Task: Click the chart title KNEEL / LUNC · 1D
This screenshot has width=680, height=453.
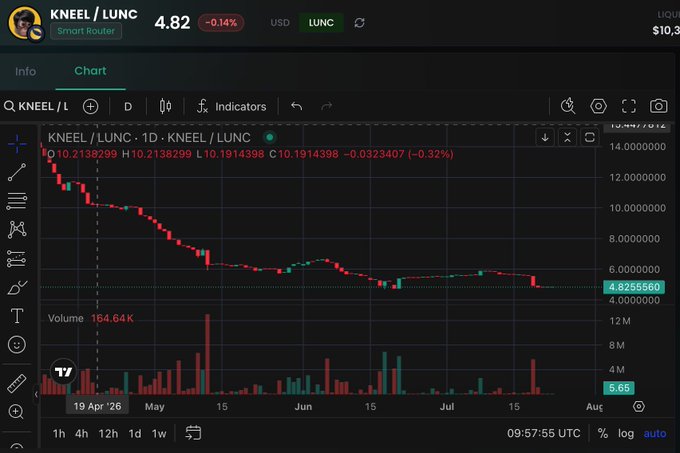Action: [x=149, y=137]
